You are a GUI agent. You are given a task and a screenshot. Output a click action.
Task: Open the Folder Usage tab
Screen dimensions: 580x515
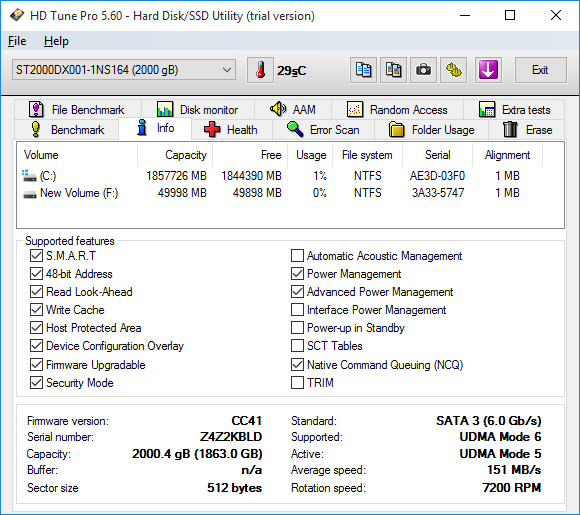432,129
